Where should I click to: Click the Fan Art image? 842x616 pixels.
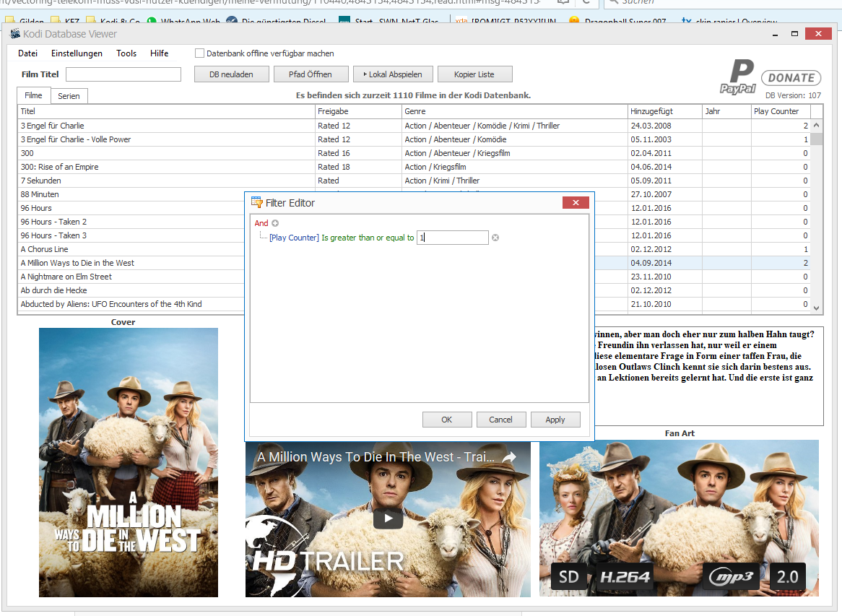(x=680, y=518)
